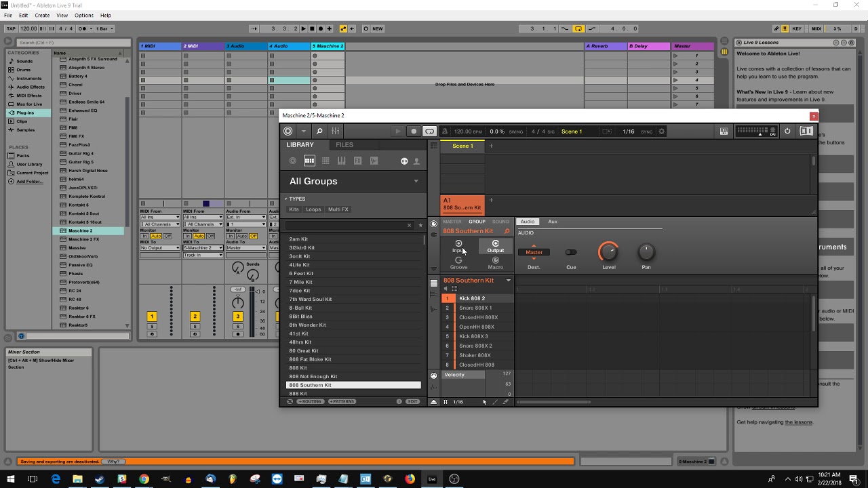Click the Why? button in status bar
Viewport: 868px width, 488px height.
pyautogui.click(x=113, y=462)
